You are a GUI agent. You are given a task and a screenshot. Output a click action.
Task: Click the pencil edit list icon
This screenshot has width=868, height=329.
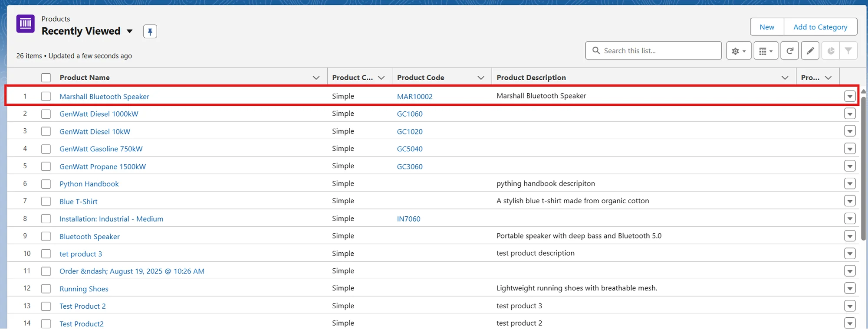810,51
